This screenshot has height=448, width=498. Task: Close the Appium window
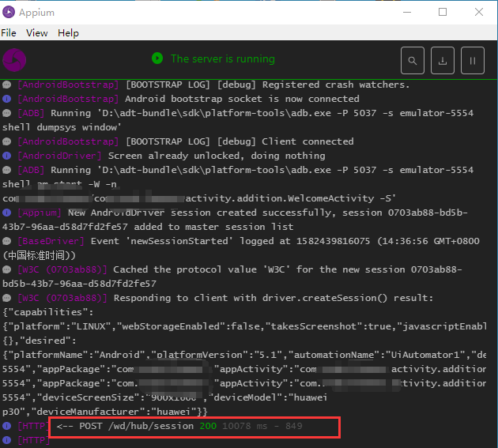[x=478, y=12]
